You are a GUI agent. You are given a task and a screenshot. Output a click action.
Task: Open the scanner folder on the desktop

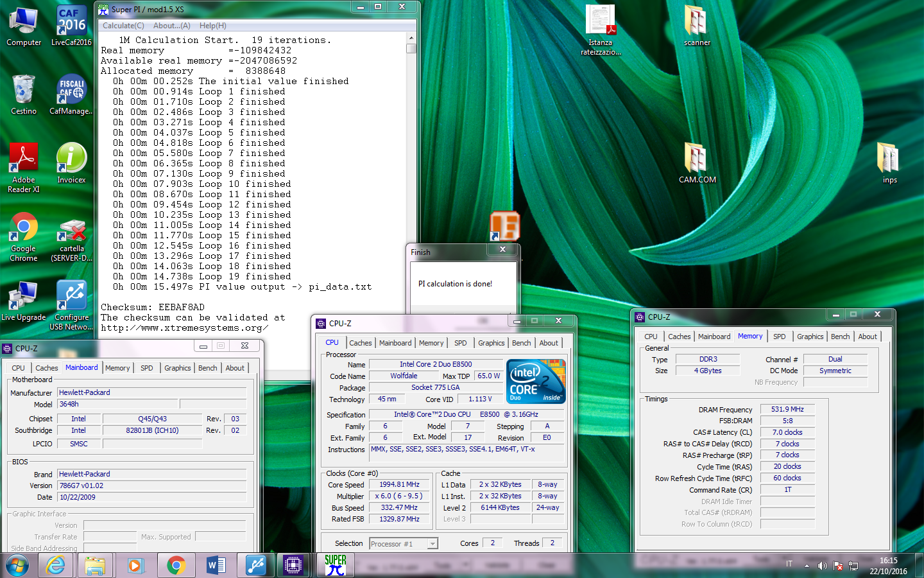(697, 26)
